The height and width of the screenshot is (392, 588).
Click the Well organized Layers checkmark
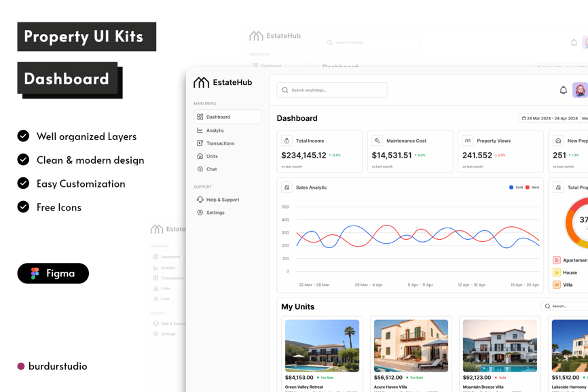coord(23,136)
